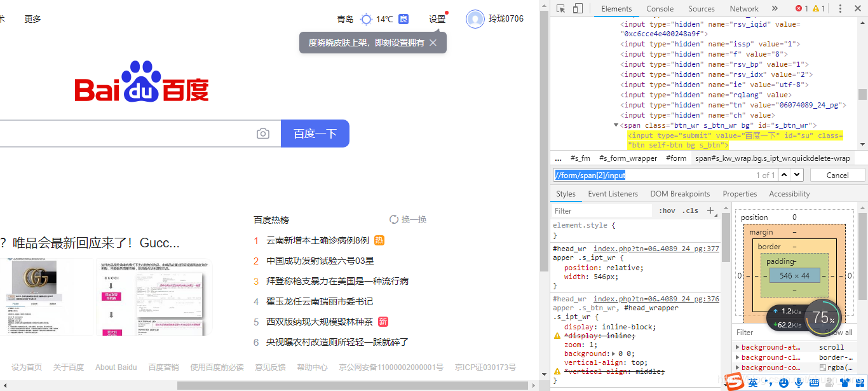Image resolution: width=868 pixels, height=391 pixels.
Task: Expand computed background-cl… property
Action: pyautogui.click(x=737, y=357)
